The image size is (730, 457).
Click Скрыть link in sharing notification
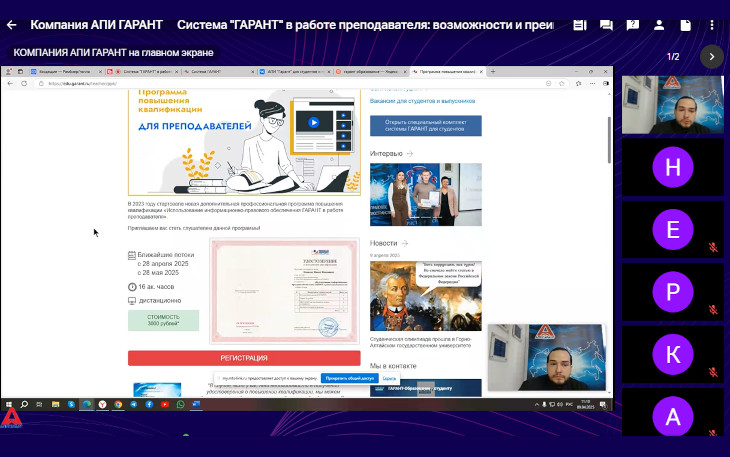pos(389,378)
